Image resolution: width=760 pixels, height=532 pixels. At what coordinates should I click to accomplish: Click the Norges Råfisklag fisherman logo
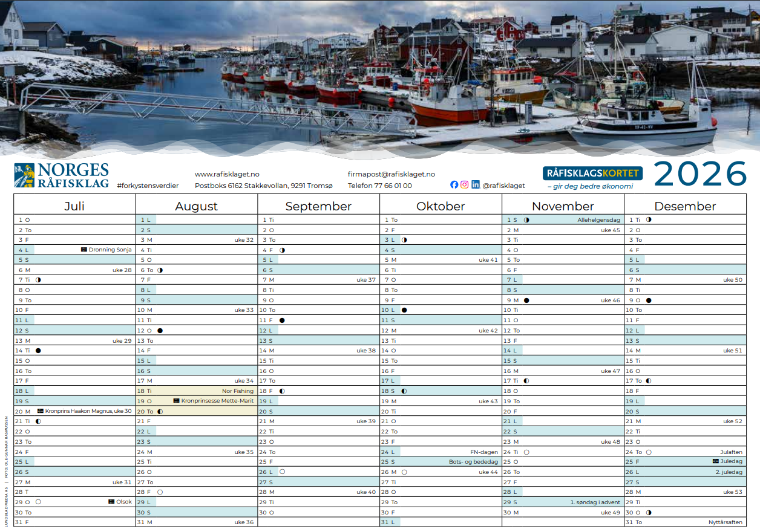[25, 175]
